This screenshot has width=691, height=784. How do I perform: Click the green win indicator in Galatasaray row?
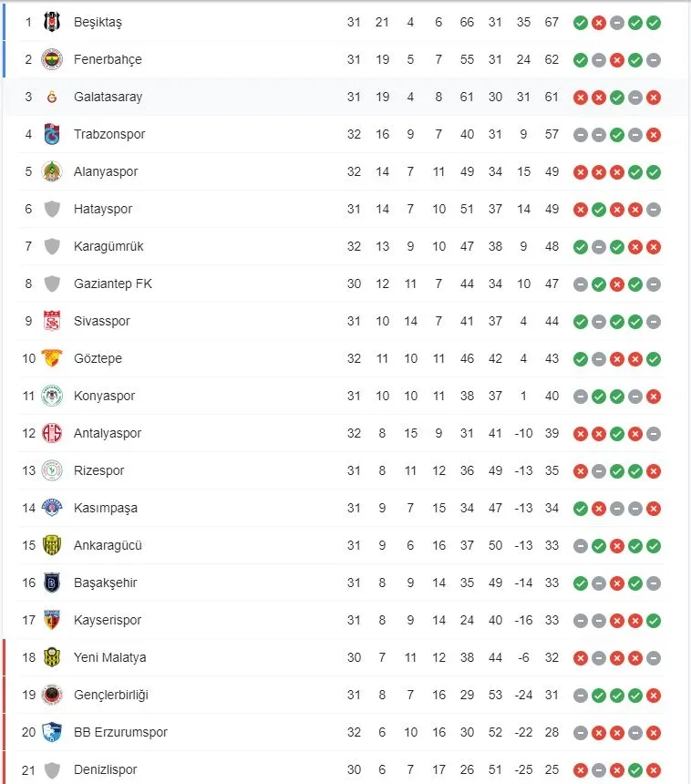pyautogui.click(x=617, y=97)
